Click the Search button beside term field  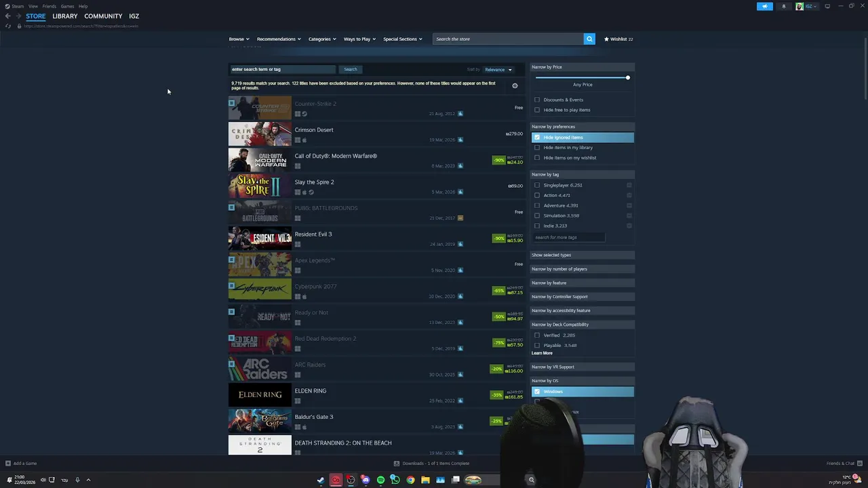351,69
